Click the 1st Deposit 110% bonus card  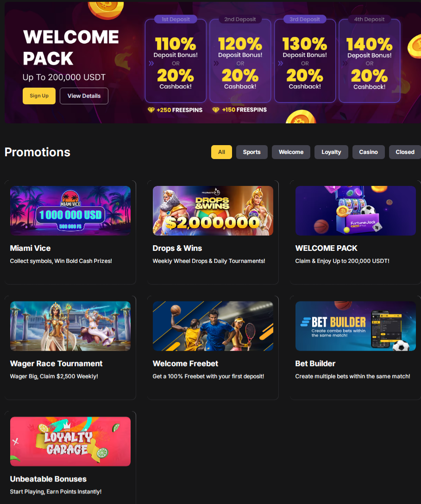pos(176,61)
